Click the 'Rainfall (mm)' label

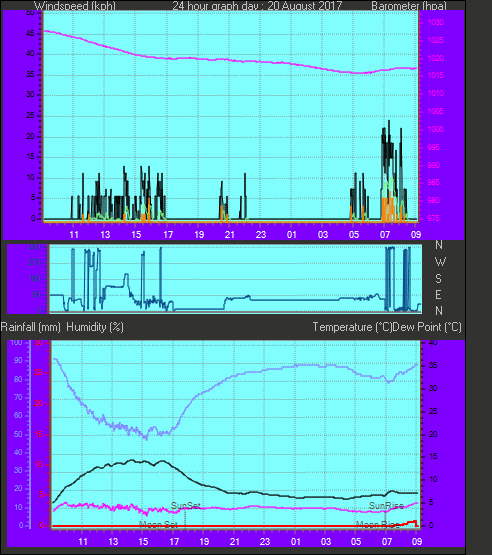pos(31,327)
